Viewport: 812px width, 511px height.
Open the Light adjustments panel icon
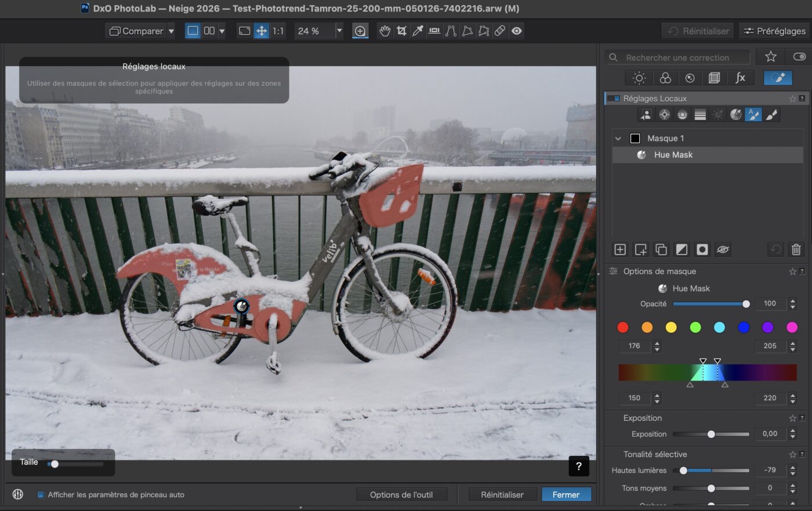(x=638, y=78)
